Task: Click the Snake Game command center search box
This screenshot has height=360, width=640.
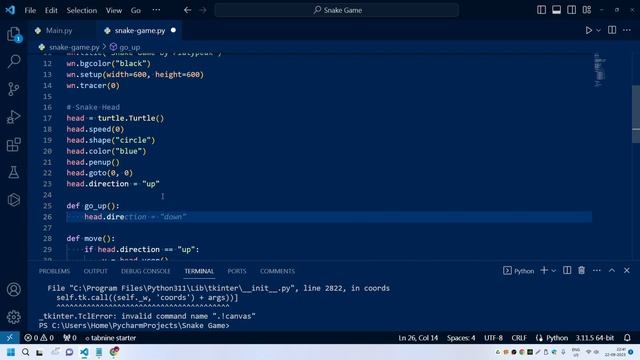Action: 337,10
